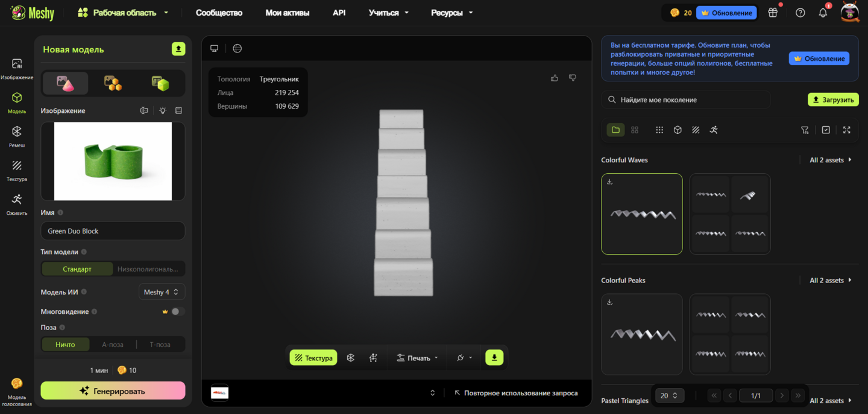Select the four-square grid view icon
868x414 pixels.
pyautogui.click(x=635, y=130)
